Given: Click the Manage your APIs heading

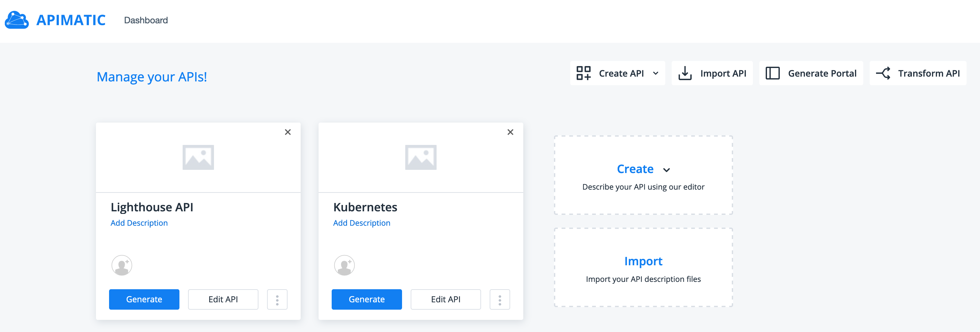Looking at the screenshot, I should click(152, 77).
